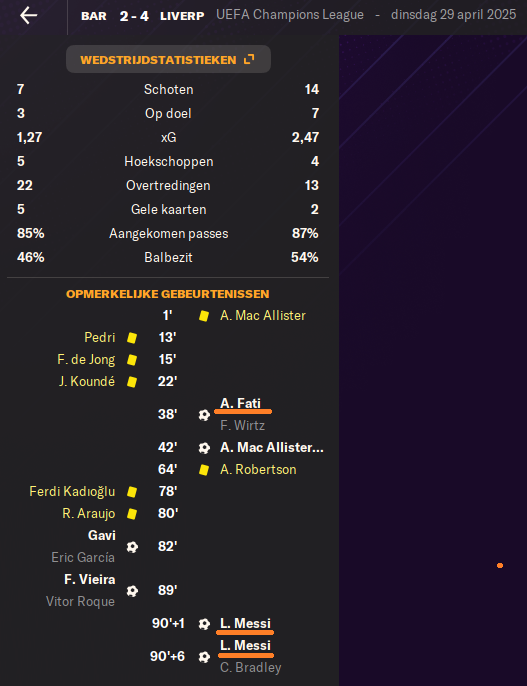Screen dimensions: 527x686
Task: Click the back arrow icon
Action: click(28, 16)
